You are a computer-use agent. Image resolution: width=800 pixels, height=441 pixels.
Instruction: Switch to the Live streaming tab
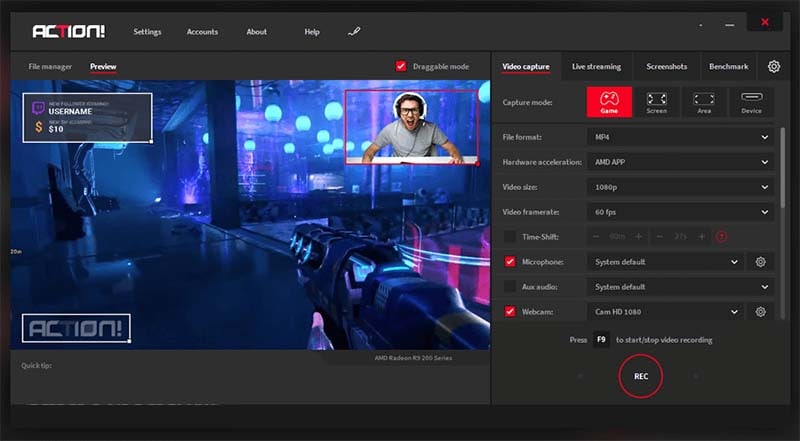596,66
